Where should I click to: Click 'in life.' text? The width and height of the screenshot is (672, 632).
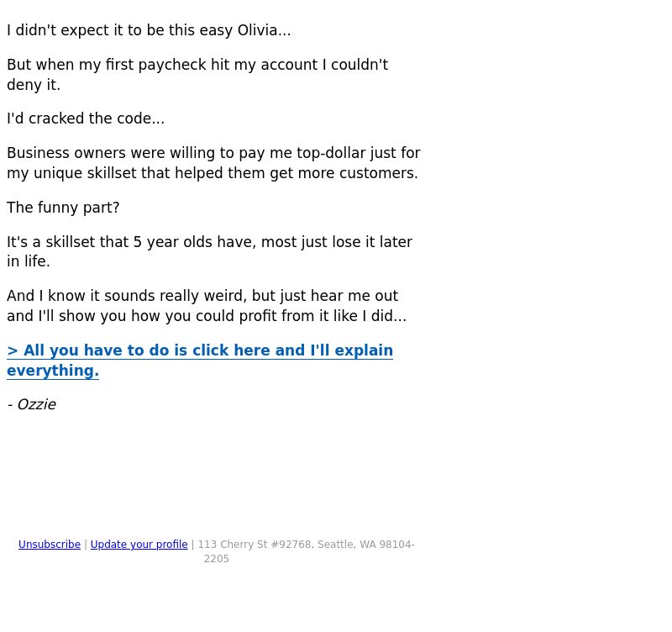point(29,261)
